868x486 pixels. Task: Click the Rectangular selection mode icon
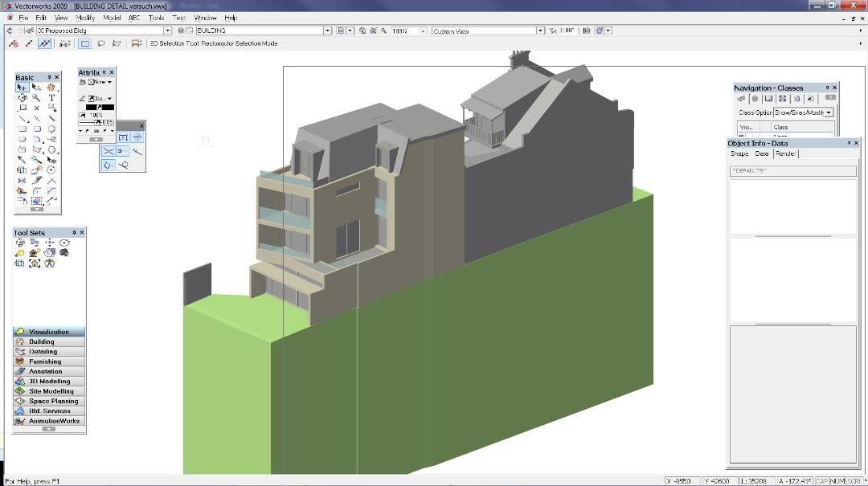[x=84, y=43]
